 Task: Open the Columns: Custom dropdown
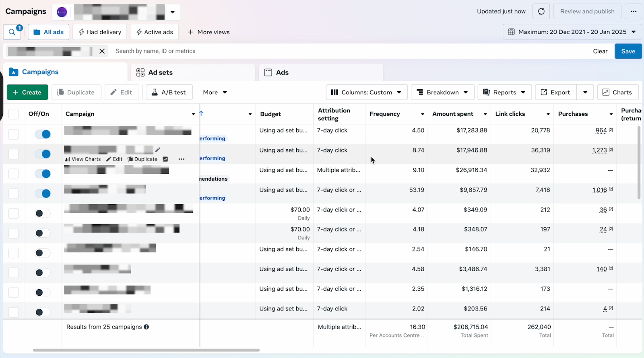tap(367, 92)
